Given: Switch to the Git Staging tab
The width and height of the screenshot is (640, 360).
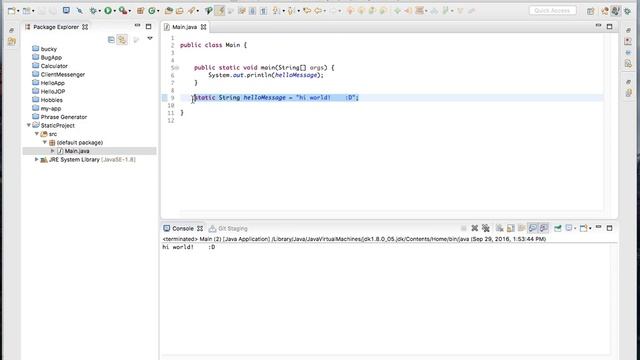Looking at the screenshot, I should (228, 228).
